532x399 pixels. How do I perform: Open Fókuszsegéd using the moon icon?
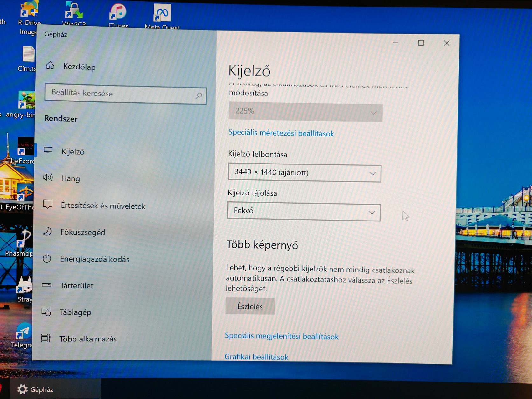coord(48,232)
